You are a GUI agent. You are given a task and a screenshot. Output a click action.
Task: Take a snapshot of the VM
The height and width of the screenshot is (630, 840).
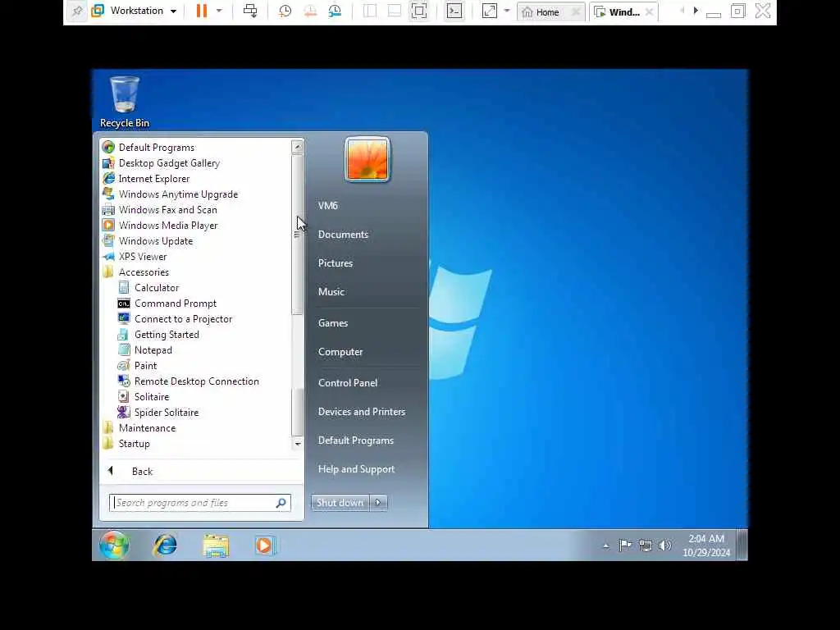point(285,11)
